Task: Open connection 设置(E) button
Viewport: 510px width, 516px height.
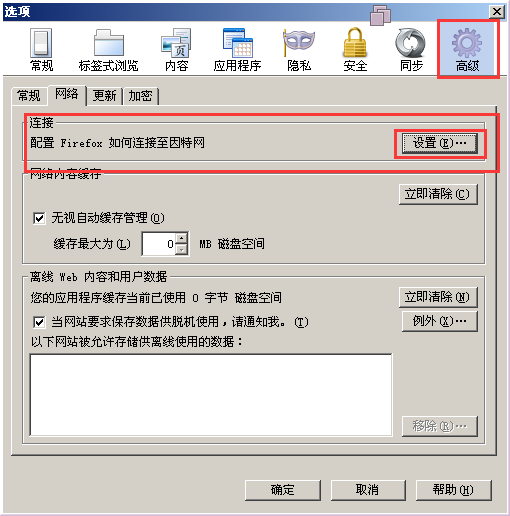Action: pyautogui.click(x=440, y=143)
